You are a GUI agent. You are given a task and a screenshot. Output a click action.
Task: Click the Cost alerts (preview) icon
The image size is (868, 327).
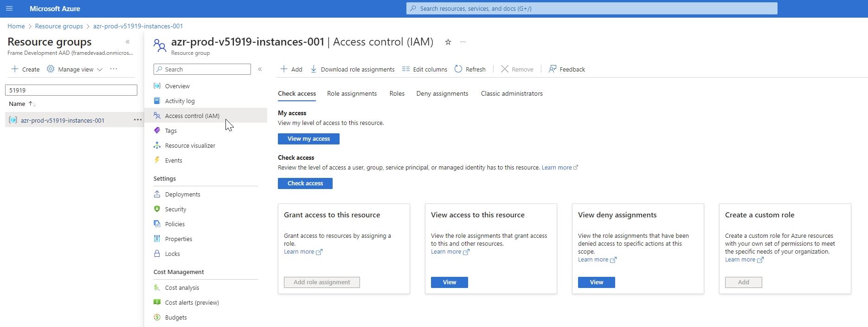(157, 302)
